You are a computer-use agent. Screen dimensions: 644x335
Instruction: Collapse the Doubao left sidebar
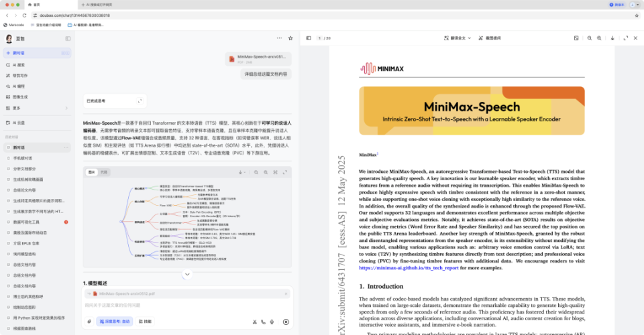68,39
